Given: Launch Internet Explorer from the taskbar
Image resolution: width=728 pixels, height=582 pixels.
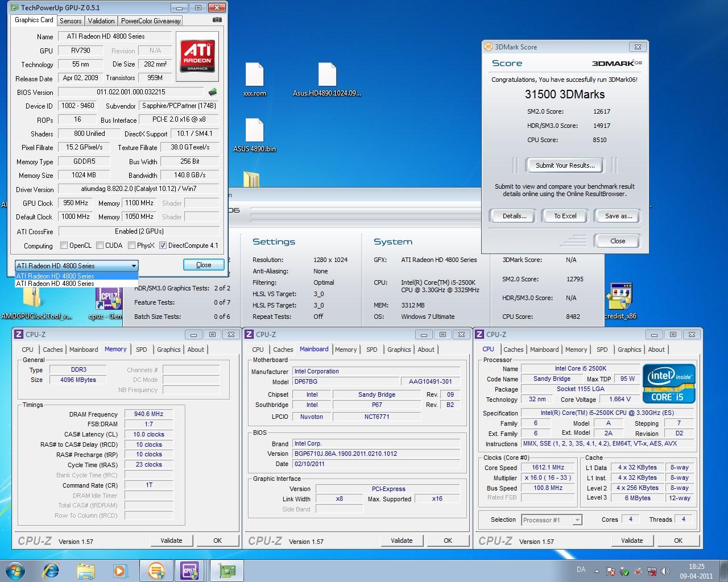Looking at the screenshot, I should (52, 571).
